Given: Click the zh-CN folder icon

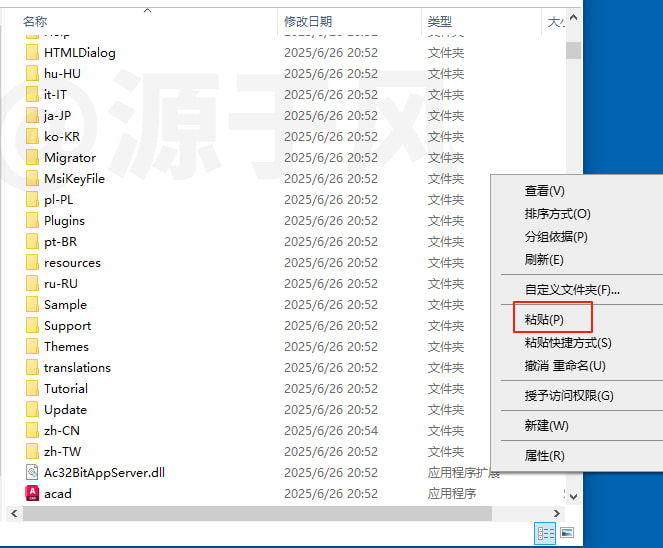Looking at the screenshot, I should pyautogui.click(x=32, y=431).
